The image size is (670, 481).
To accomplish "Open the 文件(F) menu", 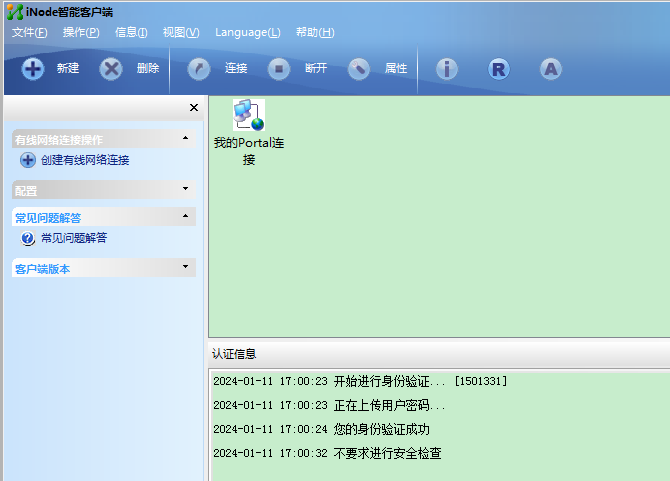I will tap(29, 32).
